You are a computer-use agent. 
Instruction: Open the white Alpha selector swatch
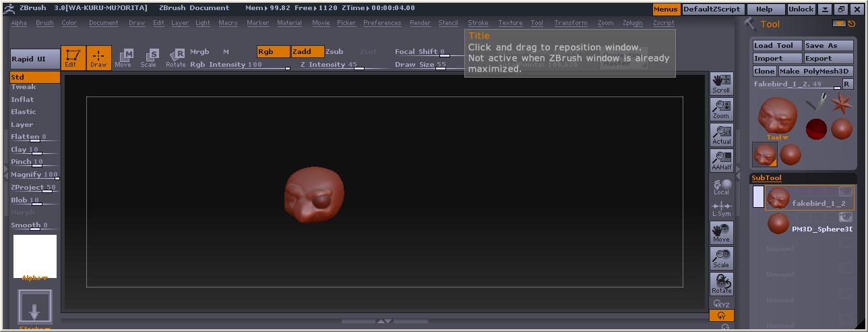[x=35, y=256]
